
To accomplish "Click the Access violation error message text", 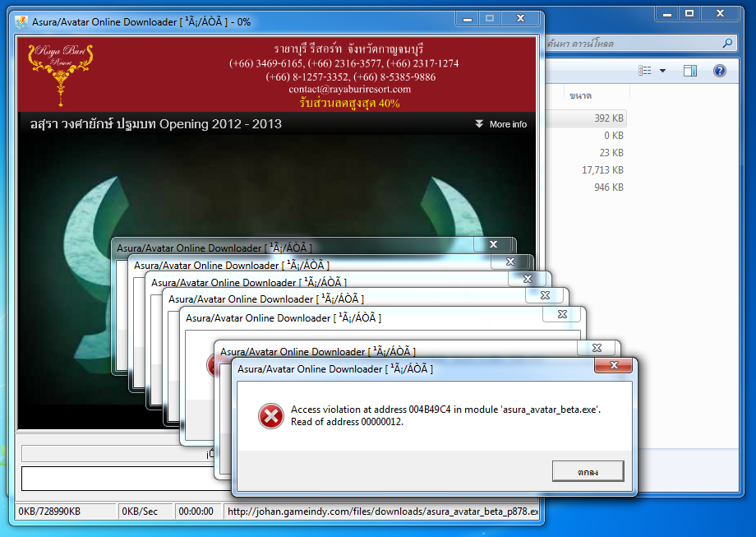I will click(445, 415).
